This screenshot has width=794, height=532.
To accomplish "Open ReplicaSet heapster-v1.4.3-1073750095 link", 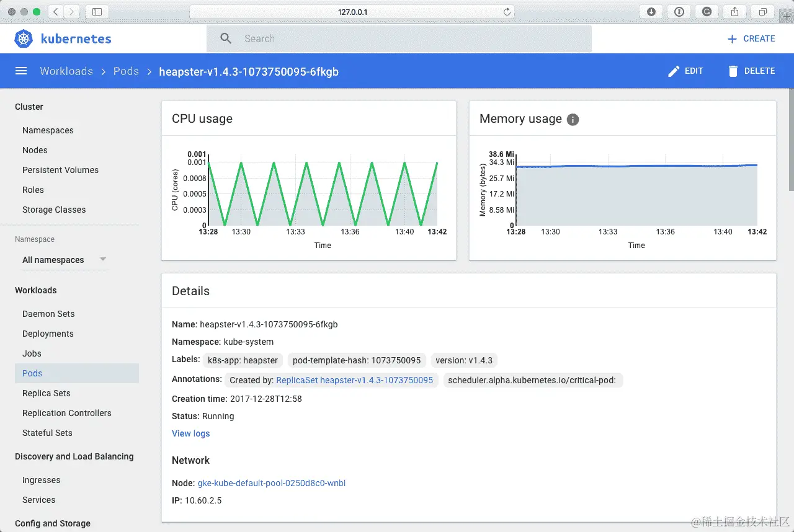I will [354, 380].
